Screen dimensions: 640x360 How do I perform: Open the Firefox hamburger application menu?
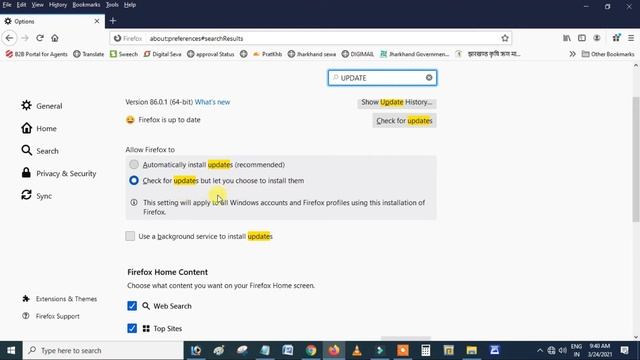point(631,38)
